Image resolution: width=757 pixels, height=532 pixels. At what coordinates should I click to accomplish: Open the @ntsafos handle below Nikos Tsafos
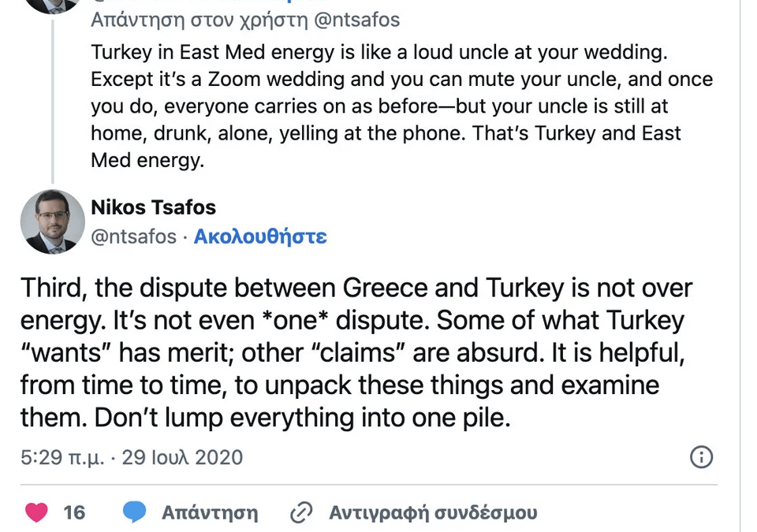pyautogui.click(x=134, y=236)
